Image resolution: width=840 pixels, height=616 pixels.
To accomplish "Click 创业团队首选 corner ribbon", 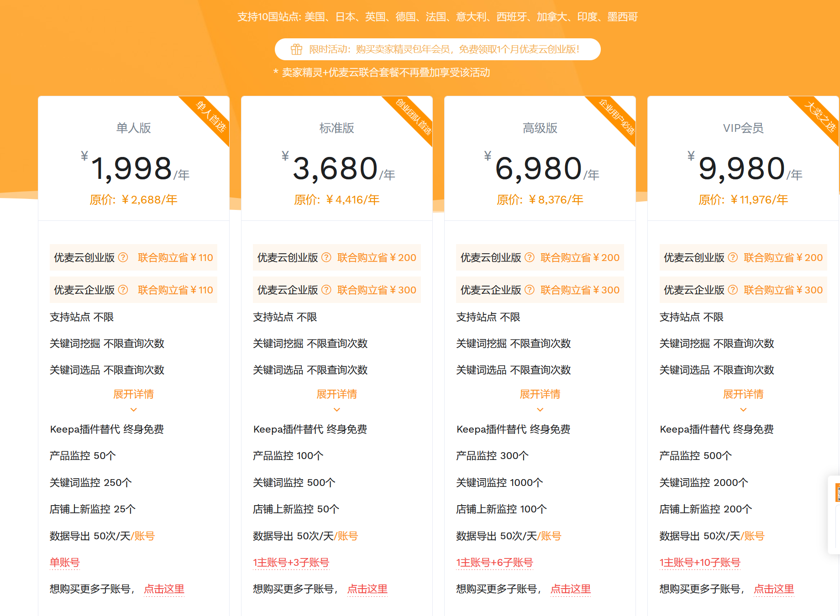I will point(413,116).
